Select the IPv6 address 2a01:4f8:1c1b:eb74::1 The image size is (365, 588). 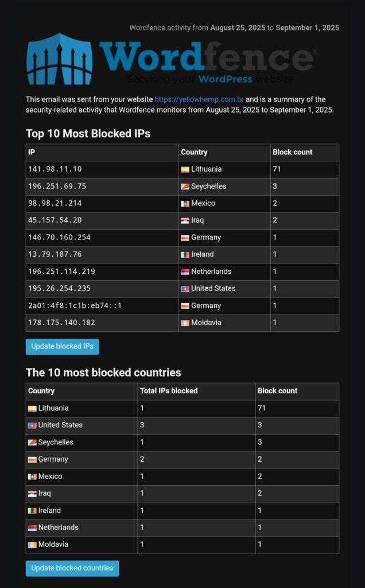tap(75, 305)
